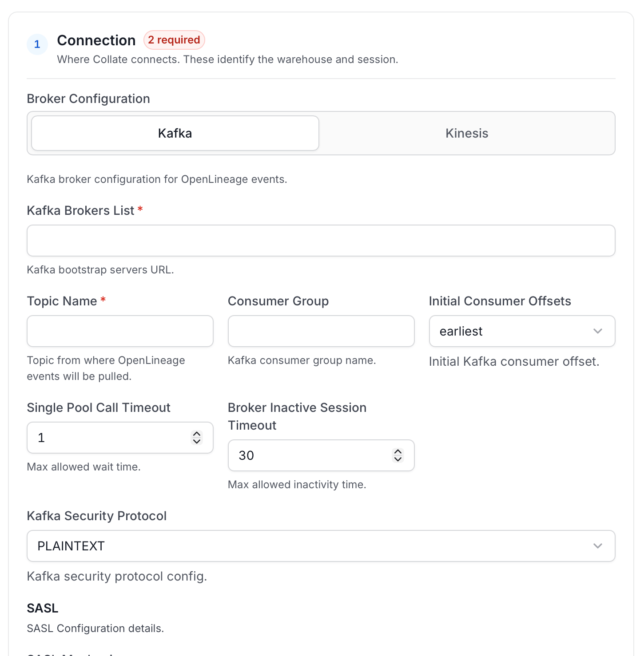The width and height of the screenshot is (644, 656).
Task: Click the step 1 circle icon
Action: pyautogui.click(x=37, y=44)
